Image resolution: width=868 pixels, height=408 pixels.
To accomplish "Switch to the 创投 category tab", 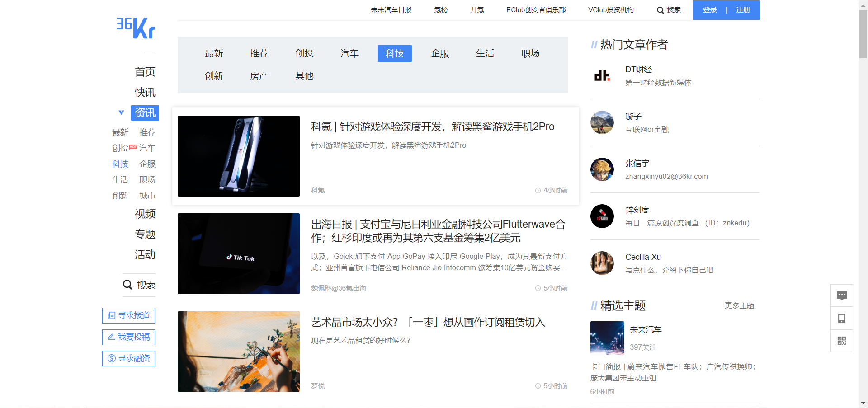I will pyautogui.click(x=304, y=53).
